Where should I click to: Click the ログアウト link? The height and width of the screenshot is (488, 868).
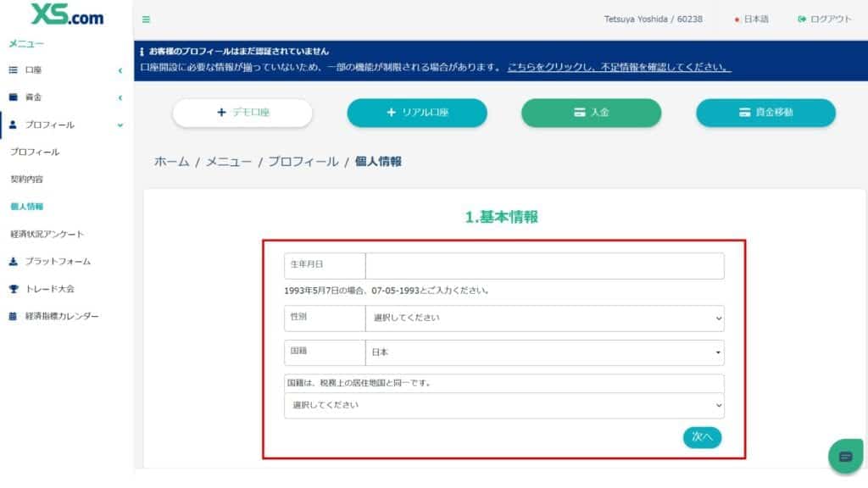[831, 19]
